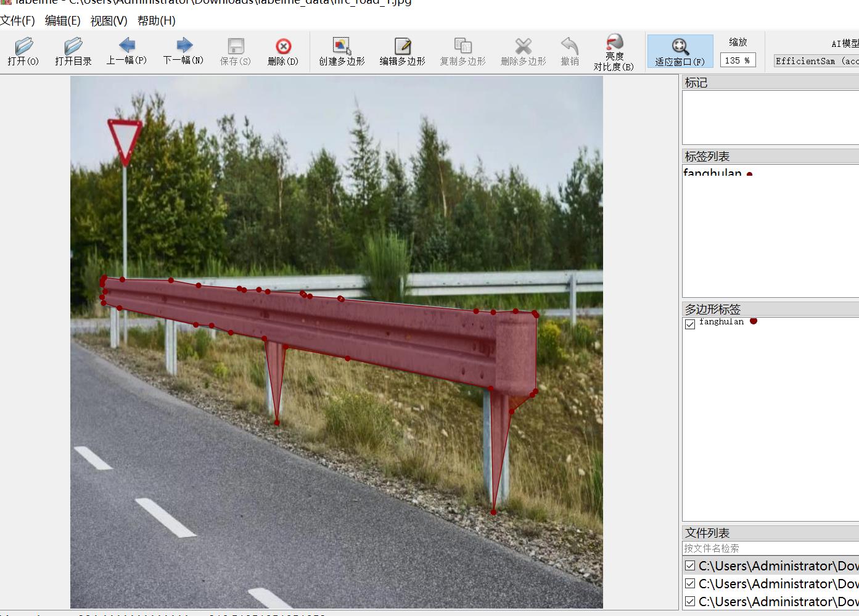
Task: Undo last action with 撤销
Action: 570,51
